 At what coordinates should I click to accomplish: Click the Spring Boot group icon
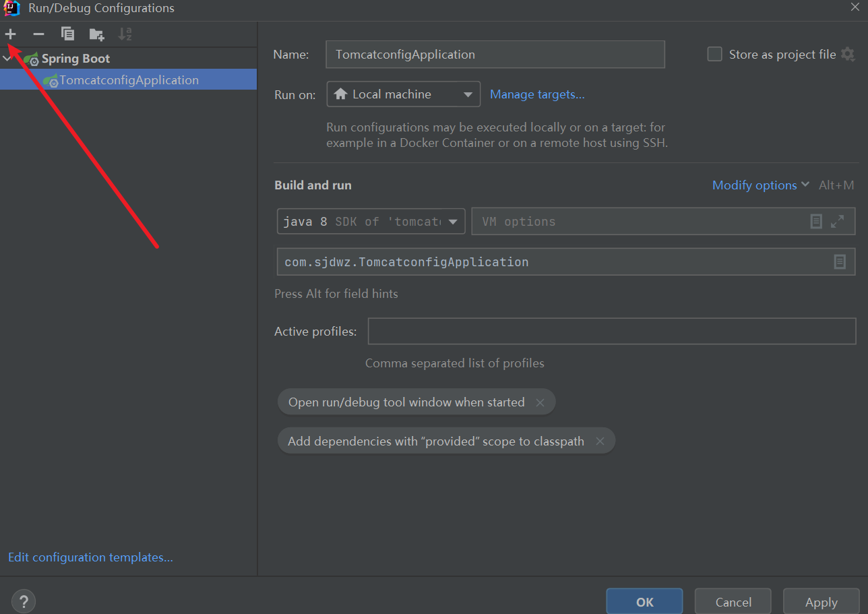pyautogui.click(x=31, y=59)
